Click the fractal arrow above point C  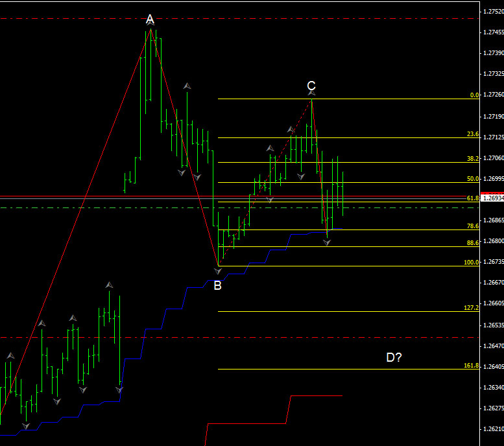[311, 93]
